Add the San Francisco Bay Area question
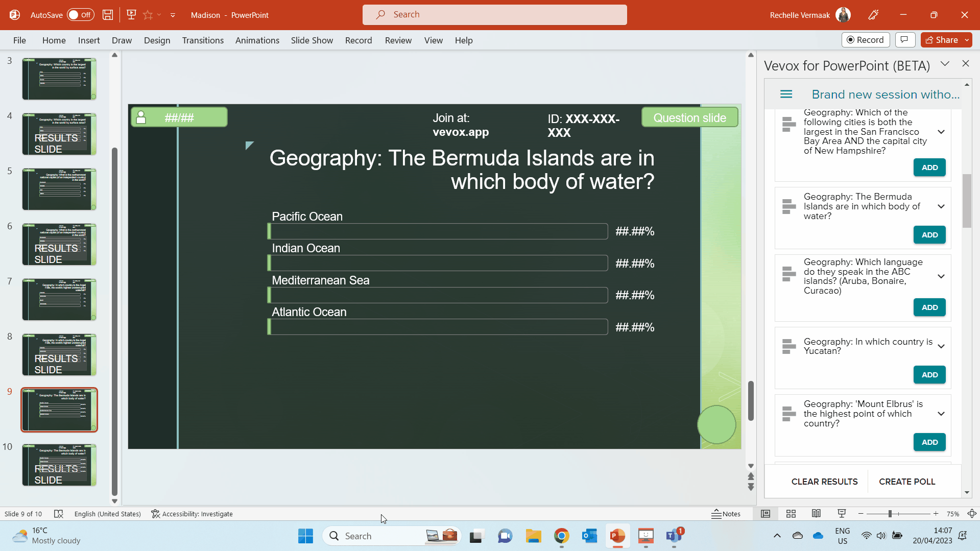Image resolution: width=980 pixels, height=551 pixels. click(x=929, y=167)
